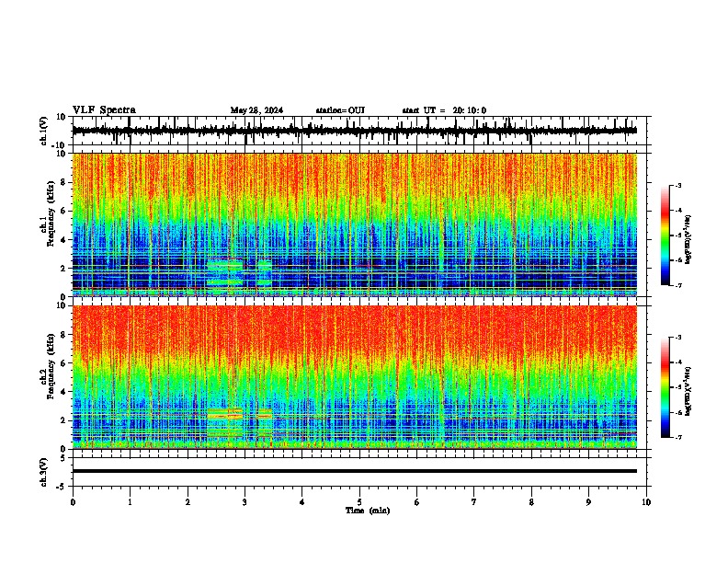
Task: Click the ch.1 log(PSD) color scale title
Action: pos(688,240)
